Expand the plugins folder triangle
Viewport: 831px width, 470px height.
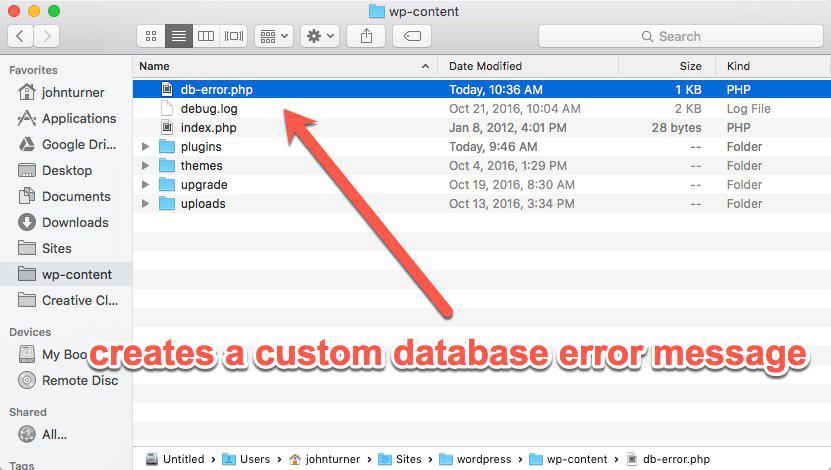145,147
